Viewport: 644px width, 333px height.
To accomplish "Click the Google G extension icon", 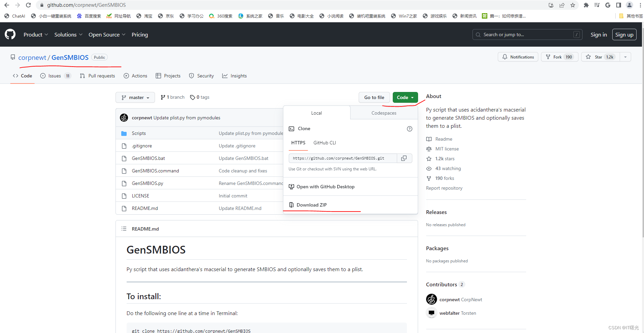I will click(608, 5).
